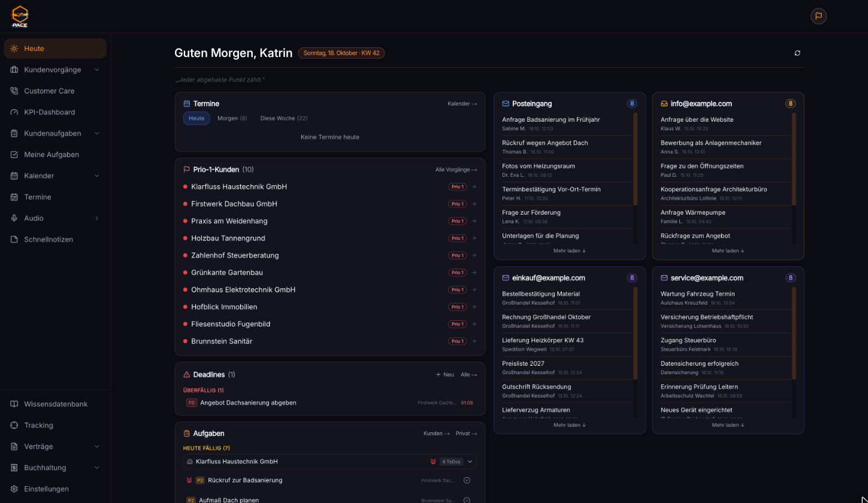Screen dimensions: 868x503
Task: Click the arrow on the Grünkante Gartenbau row
Action: pyautogui.click(x=474, y=273)
